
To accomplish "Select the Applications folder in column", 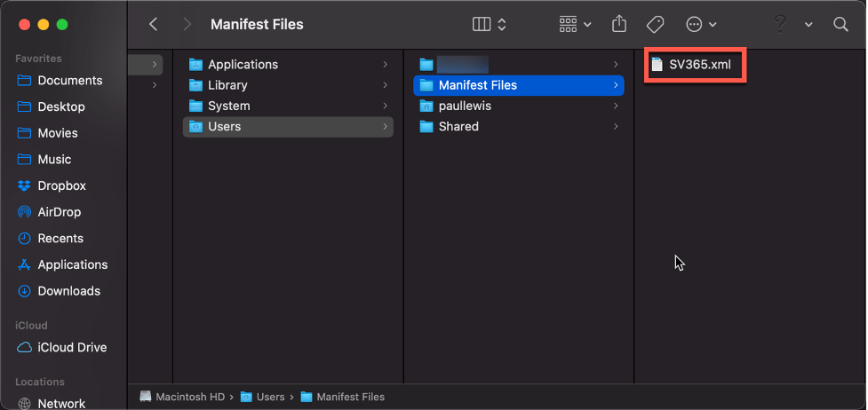I will (243, 65).
